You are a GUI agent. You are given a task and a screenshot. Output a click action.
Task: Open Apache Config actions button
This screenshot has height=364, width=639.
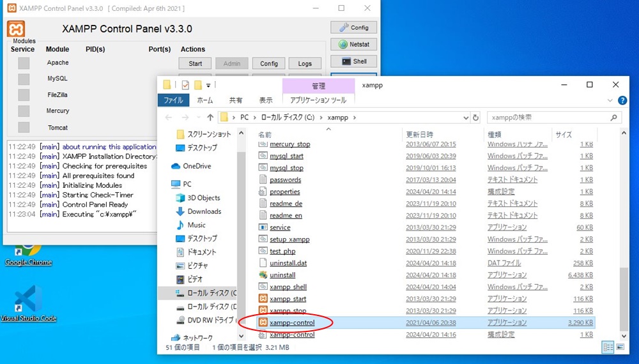268,63
